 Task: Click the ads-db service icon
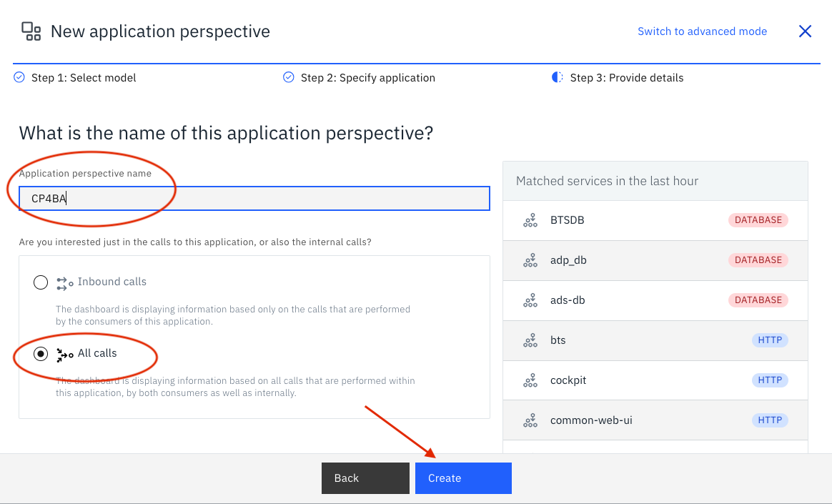[530, 300]
